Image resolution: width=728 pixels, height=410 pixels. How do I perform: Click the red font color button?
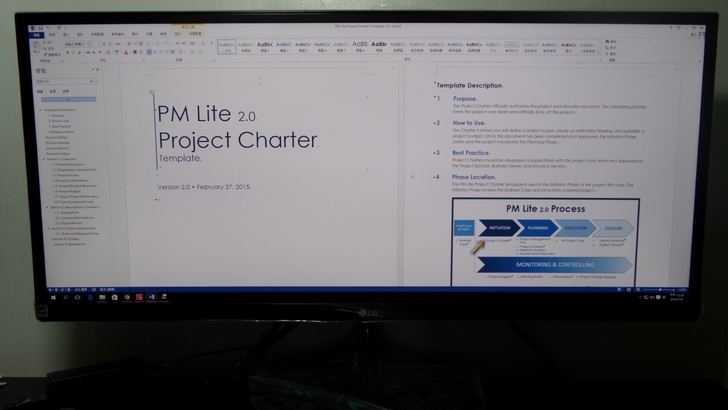click(x=126, y=52)
